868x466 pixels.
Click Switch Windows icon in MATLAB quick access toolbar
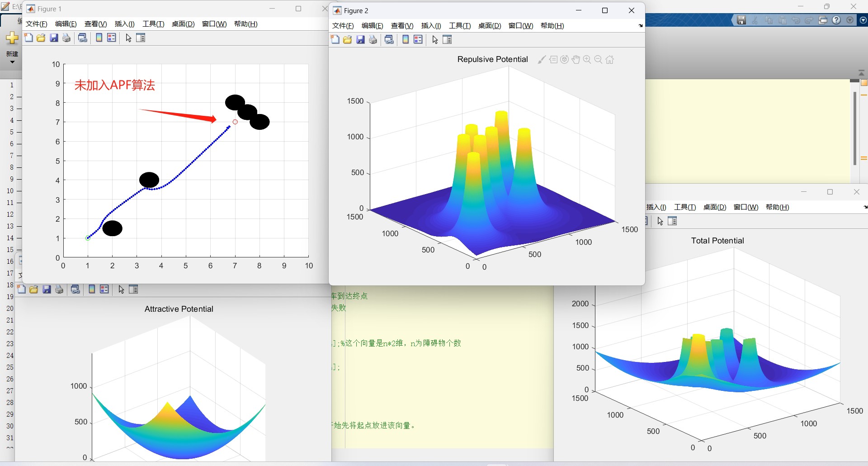tap(823, 20)
